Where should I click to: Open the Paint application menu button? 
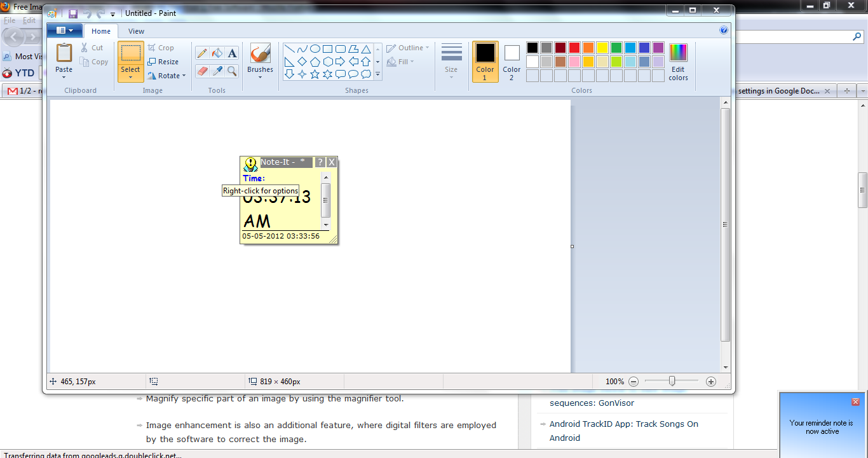click(x=64, y=31)
